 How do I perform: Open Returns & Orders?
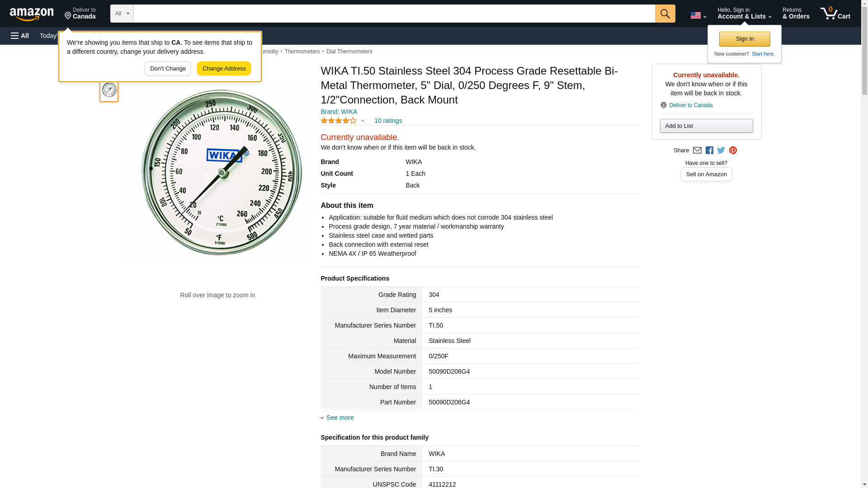click(796, 14)
